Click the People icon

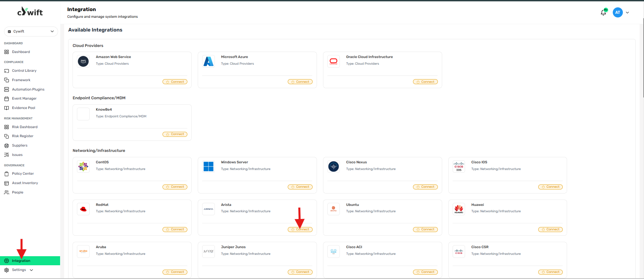point(6,192)
